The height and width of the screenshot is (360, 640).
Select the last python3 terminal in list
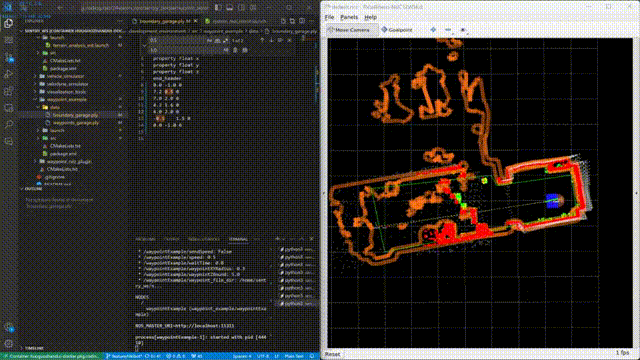(x=298, y=304)
